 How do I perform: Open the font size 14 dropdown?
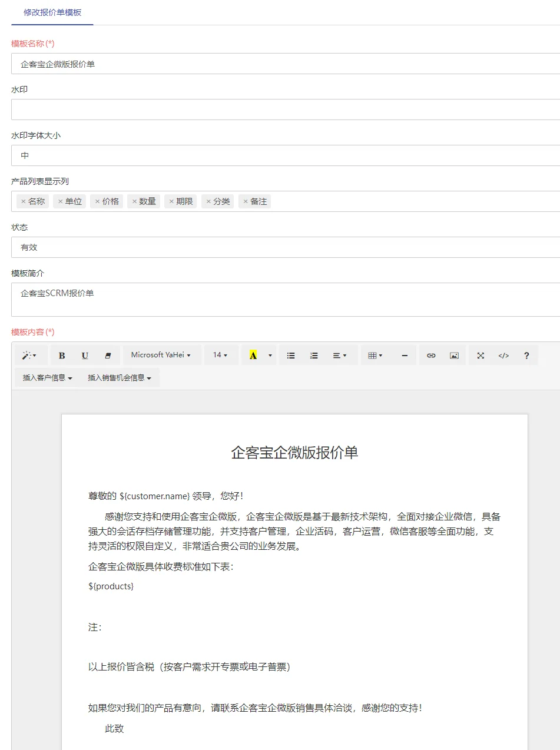pyautogui.click(x=221, y=356)
